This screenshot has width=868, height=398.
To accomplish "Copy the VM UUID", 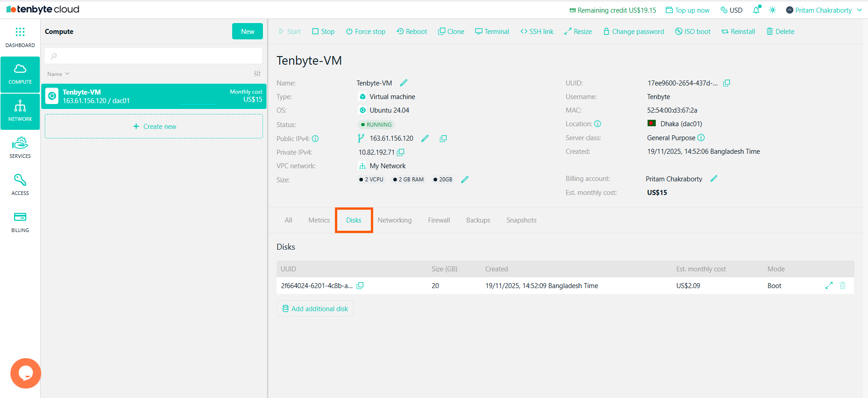I will [x=726, y=83].
